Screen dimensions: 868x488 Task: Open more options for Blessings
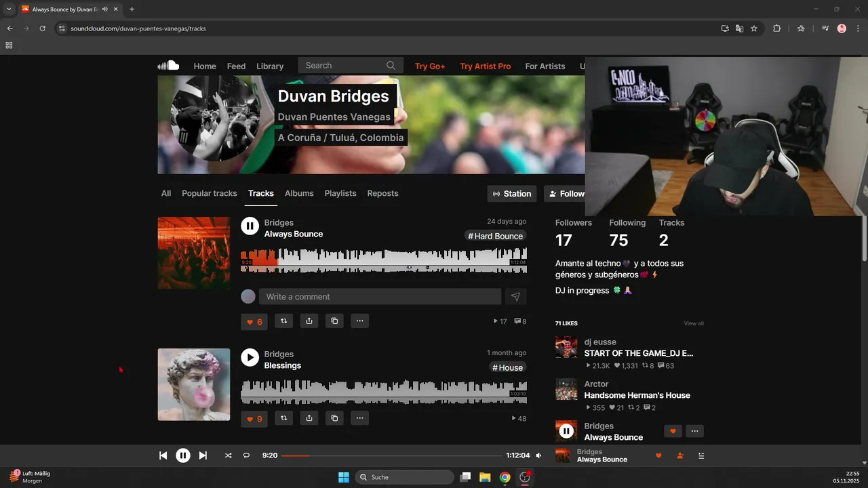click(359, 418)
